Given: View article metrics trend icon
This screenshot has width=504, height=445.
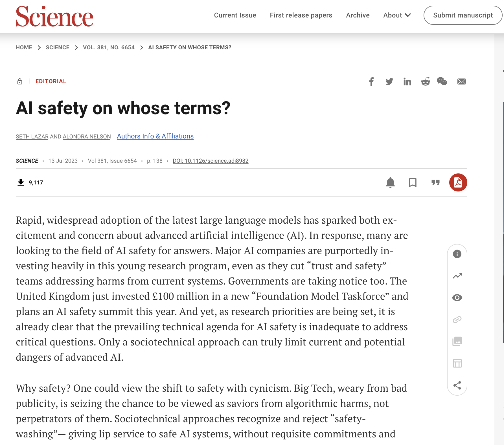Looking at the screenshot, I should (x=457, y=276).
